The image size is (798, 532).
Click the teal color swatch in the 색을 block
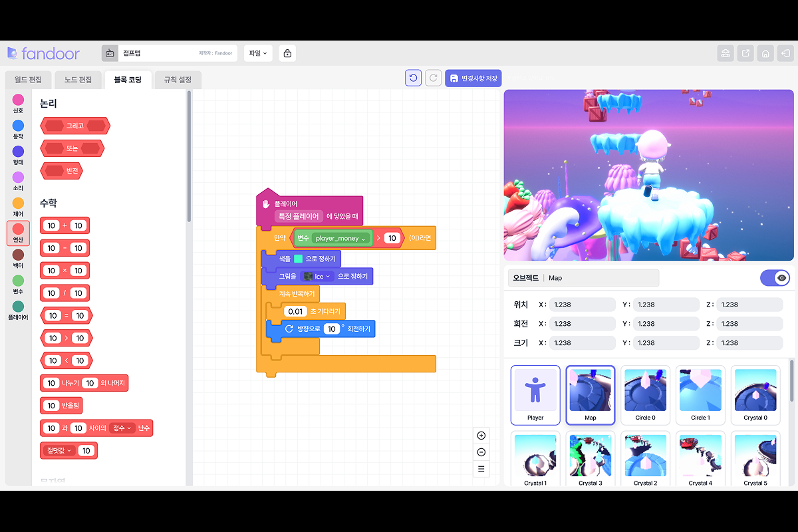click(297, 259)
